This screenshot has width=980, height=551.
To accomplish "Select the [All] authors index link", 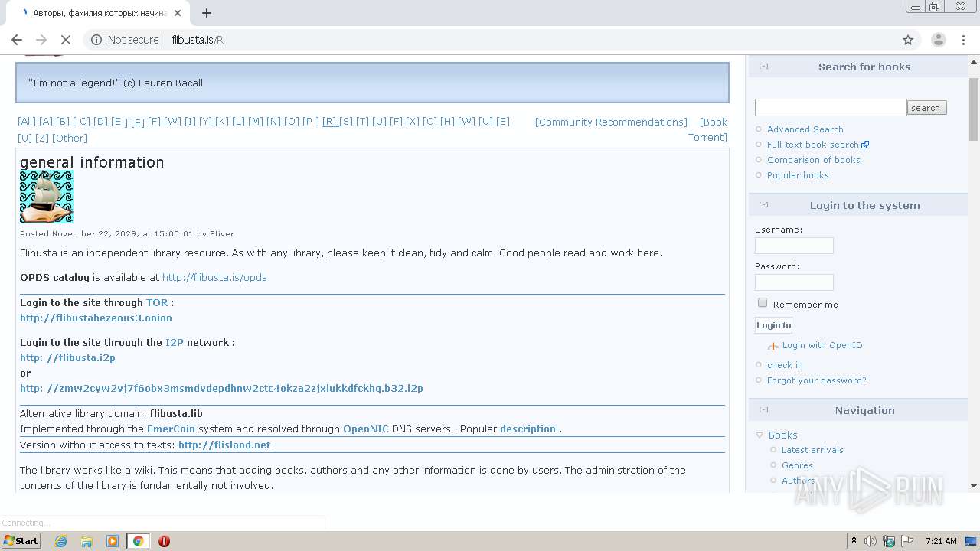I will [x=27, y=122].
